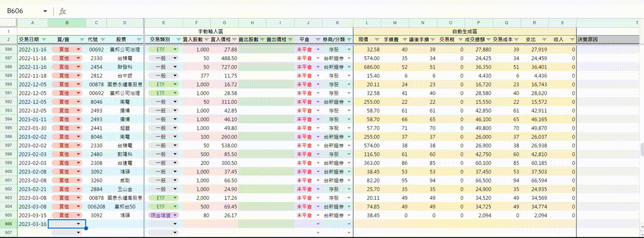Open the filter for 代號 column

102,39
